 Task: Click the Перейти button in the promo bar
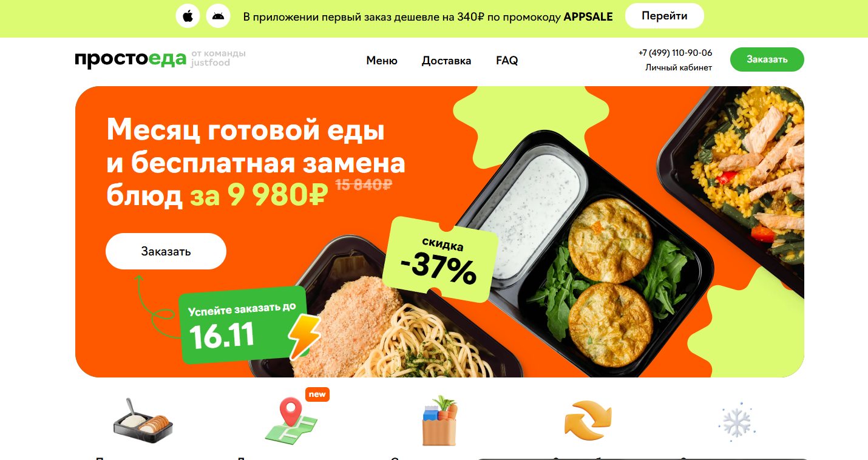(665, 16)
